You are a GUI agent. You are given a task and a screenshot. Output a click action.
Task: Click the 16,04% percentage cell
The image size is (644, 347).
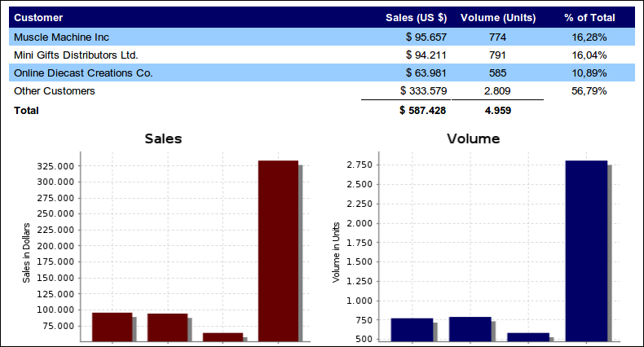(589, 55)
